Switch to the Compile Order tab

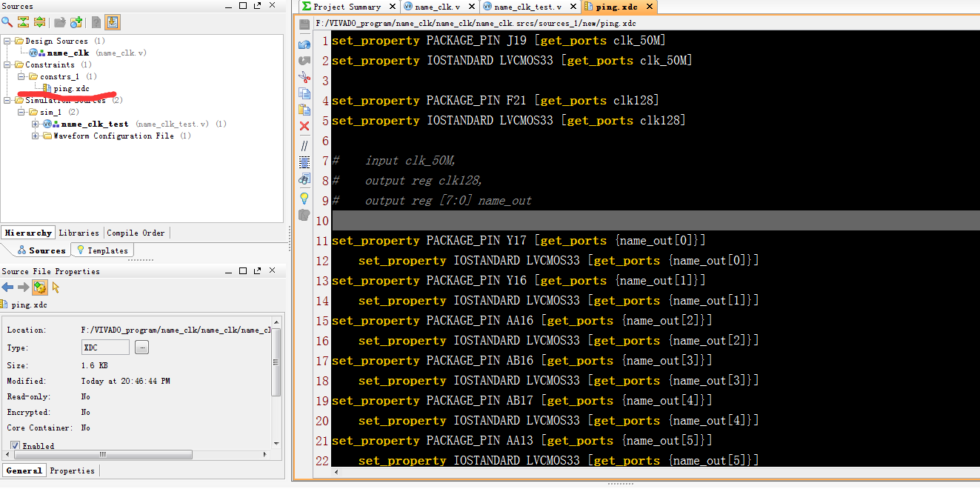pyautogui.click(x=136, y=233)
